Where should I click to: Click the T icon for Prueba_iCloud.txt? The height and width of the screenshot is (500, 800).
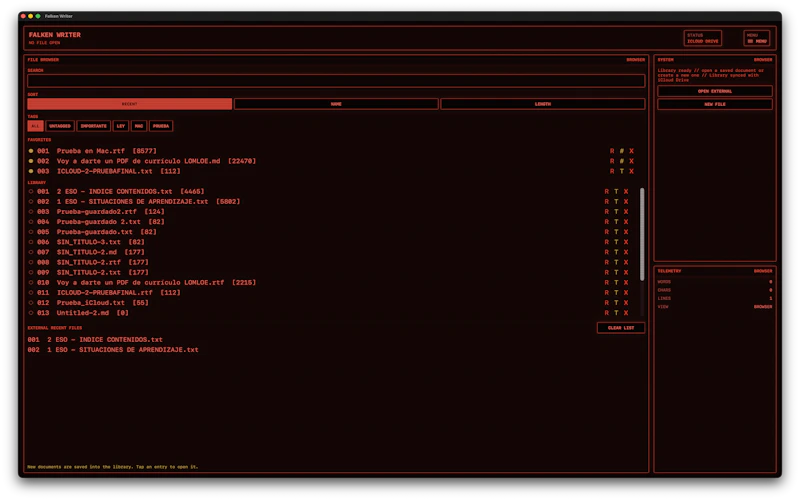(616, 303)
